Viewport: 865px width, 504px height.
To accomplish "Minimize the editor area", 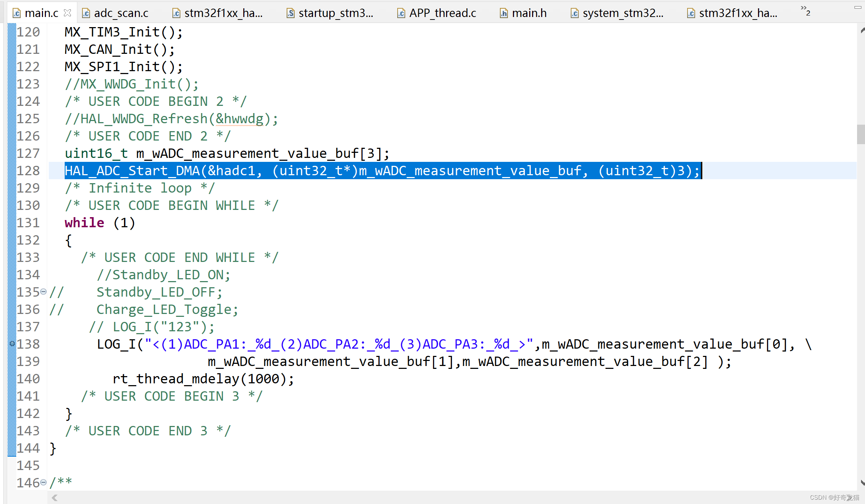I will (857, 7).
